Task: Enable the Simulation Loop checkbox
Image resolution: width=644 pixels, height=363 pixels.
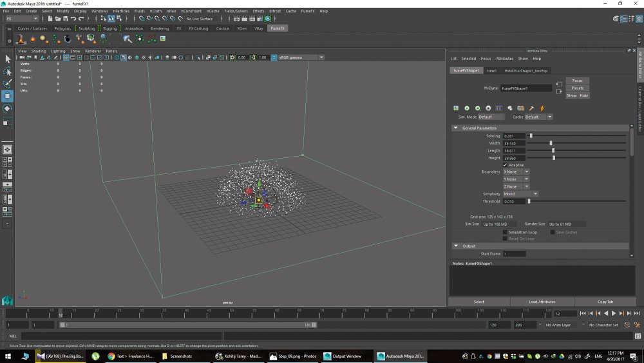Action: pyautogui.click(x=505, y=232)
